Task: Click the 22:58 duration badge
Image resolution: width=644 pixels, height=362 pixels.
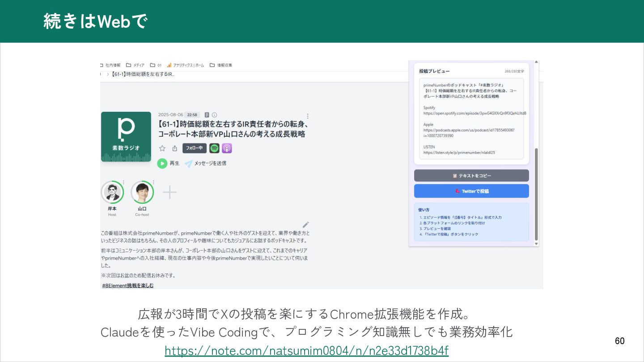Action: 192,115
